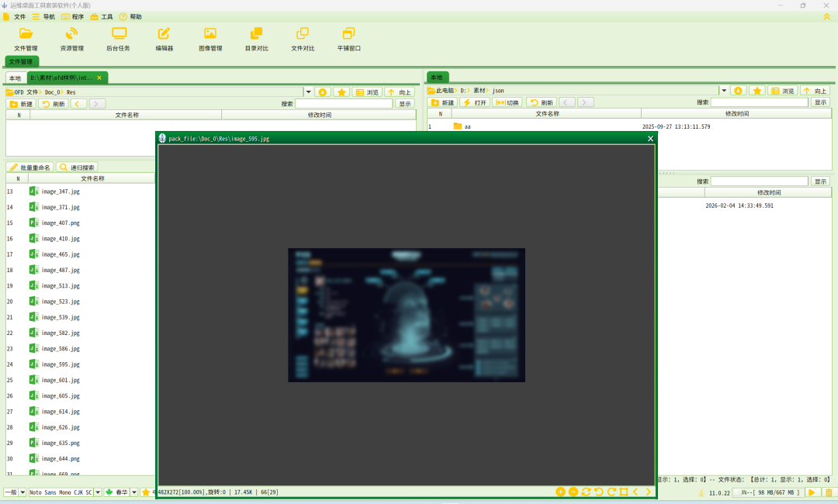Viewport: 838px width, 504px height.
Task: Click 递归搜索 button
Action: click(77, 167)
